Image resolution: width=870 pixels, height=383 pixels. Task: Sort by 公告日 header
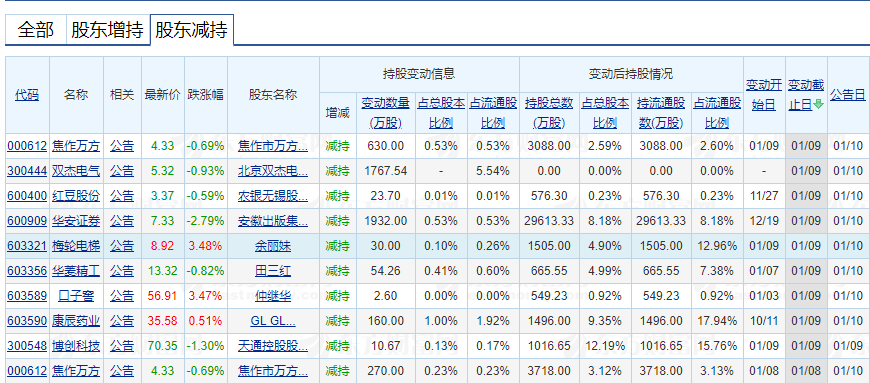click(x=848, y=94)
